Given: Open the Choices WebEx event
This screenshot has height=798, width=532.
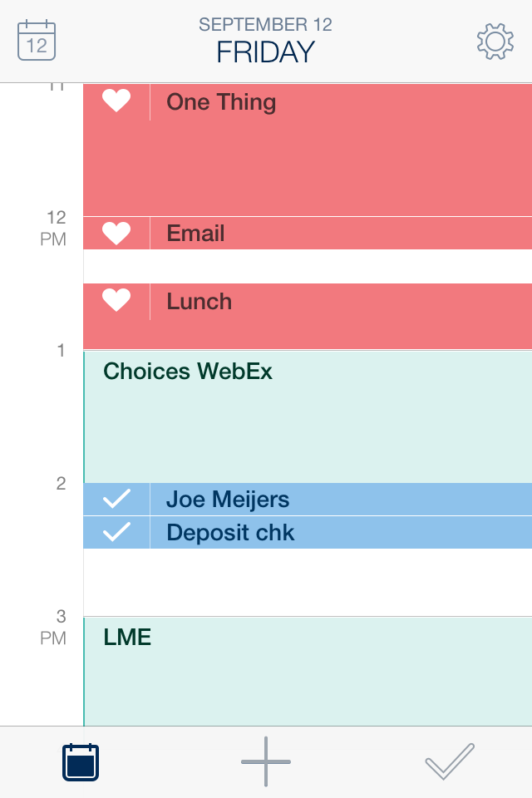Looking at the screenshot, I should pos(308,416).
